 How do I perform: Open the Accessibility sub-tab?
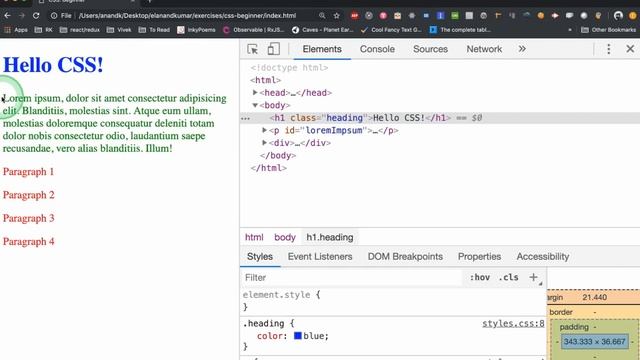click(542, 256)
